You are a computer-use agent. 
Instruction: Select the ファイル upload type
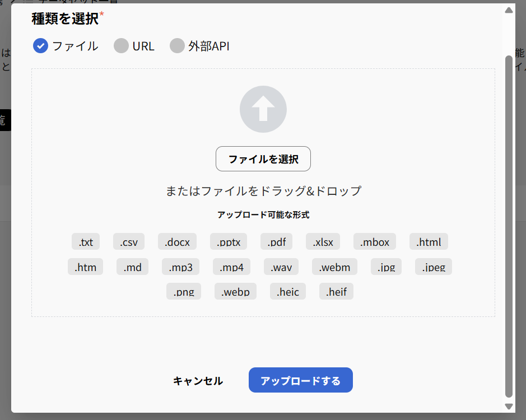[40, 46]
